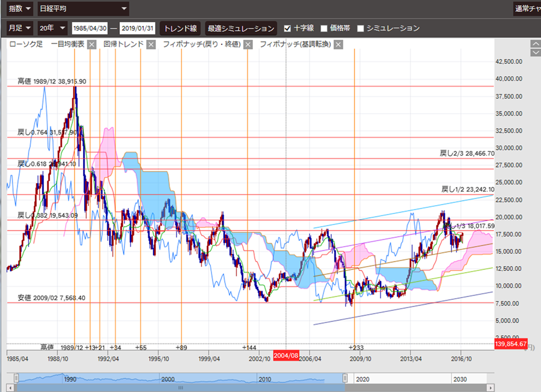Select the 回帰トレンド indicator tab

coord(124,44)
